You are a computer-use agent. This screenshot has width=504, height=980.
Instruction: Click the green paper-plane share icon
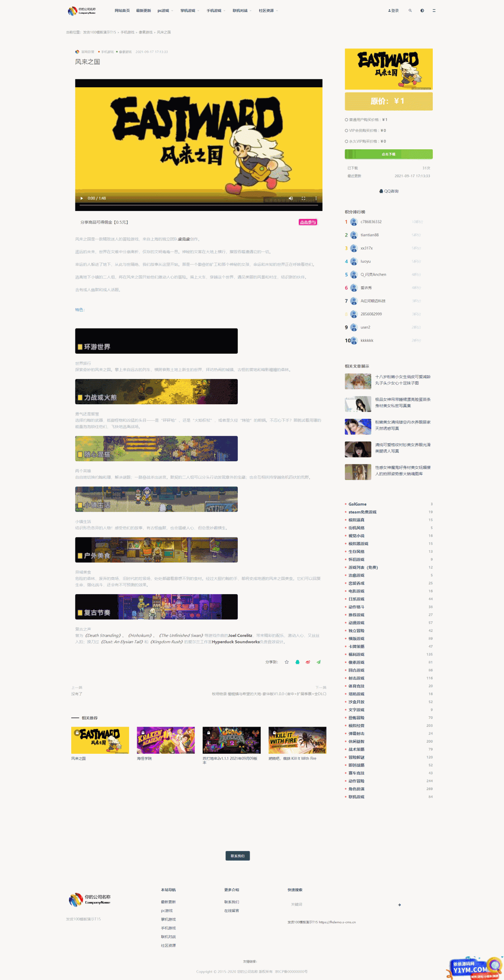[x=319, y=662]
